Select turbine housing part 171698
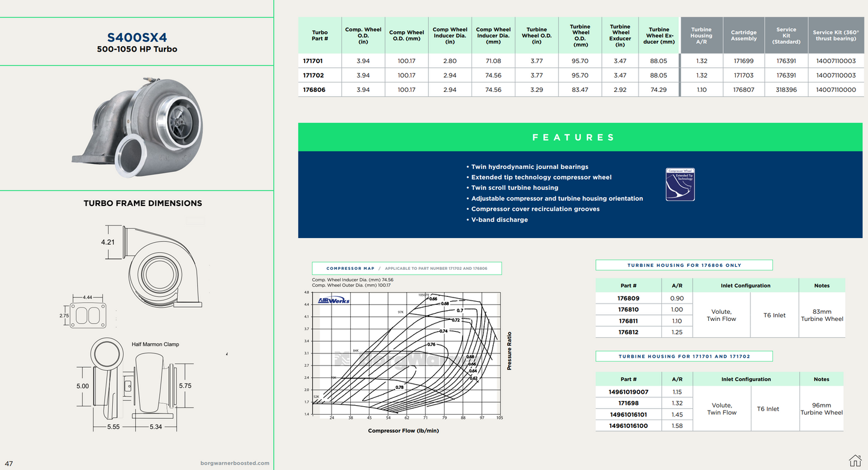The height and width of the screenshot is (470, 868). click(x=628, y=403)
